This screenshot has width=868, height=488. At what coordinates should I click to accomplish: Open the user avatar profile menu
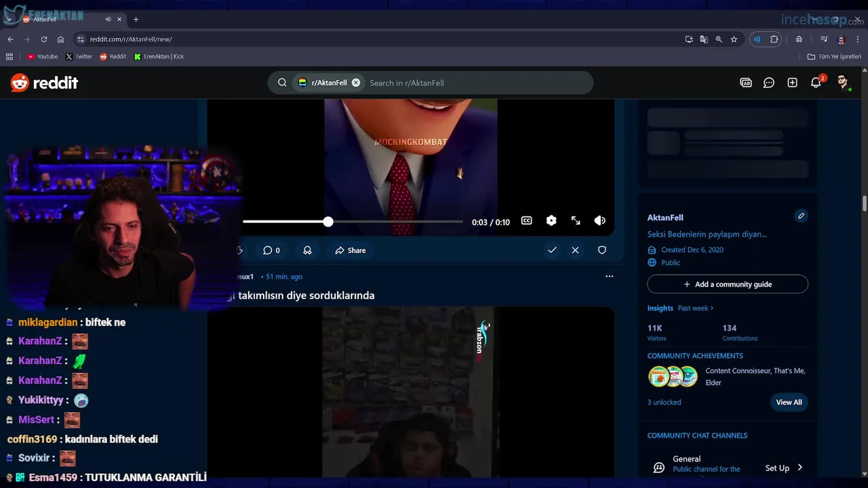(843, 83)
